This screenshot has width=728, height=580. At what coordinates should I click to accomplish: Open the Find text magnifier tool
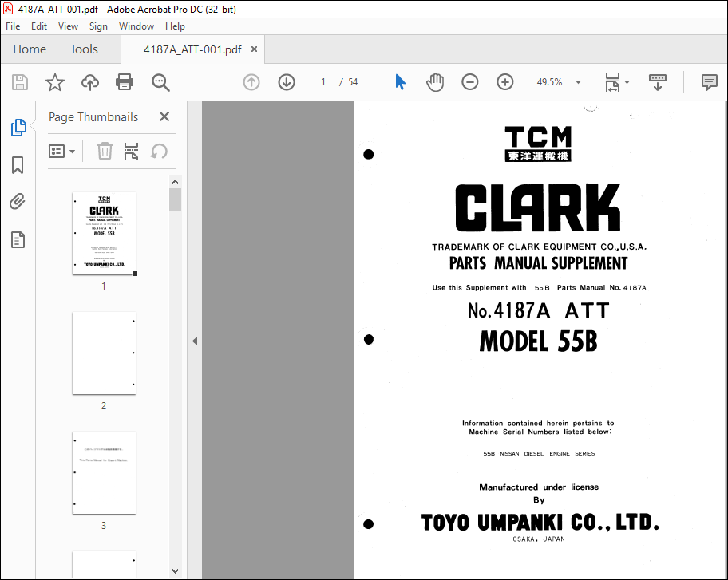(x=160, y=82)
